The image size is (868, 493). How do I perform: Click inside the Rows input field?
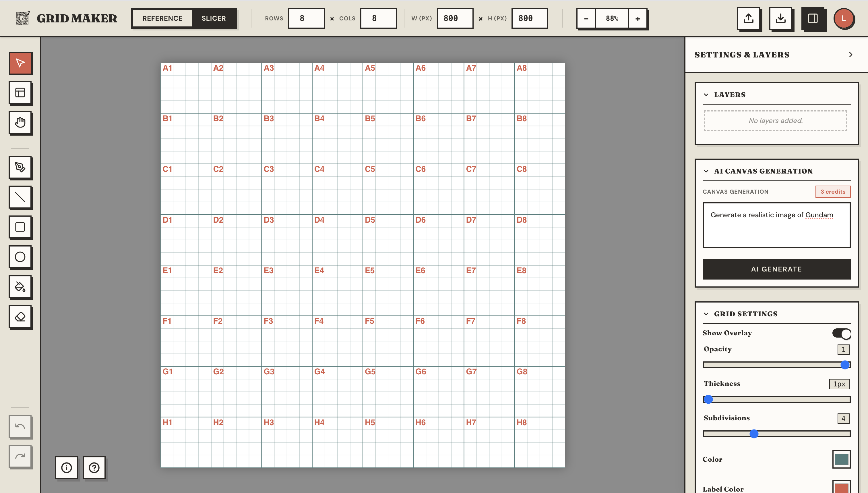tap(307, 18)
